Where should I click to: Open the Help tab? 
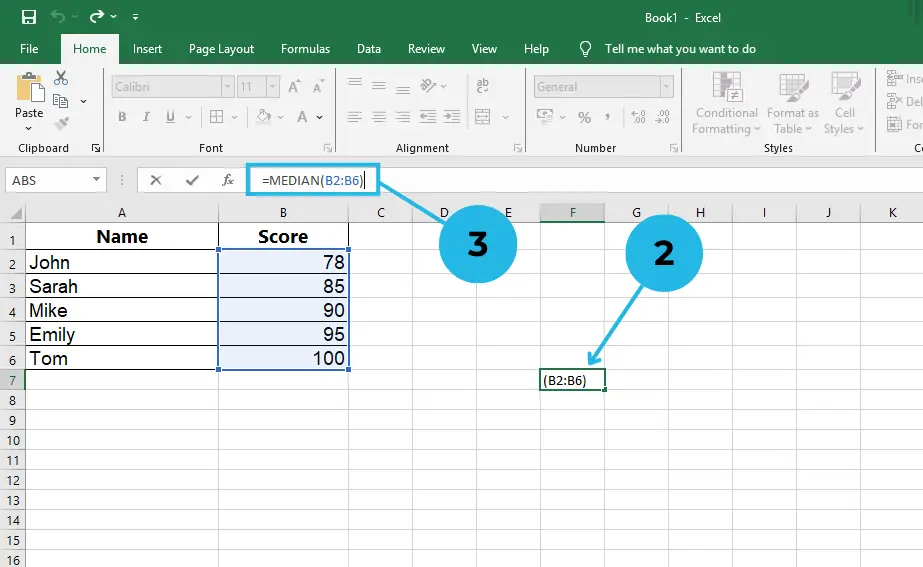(536, 49)
